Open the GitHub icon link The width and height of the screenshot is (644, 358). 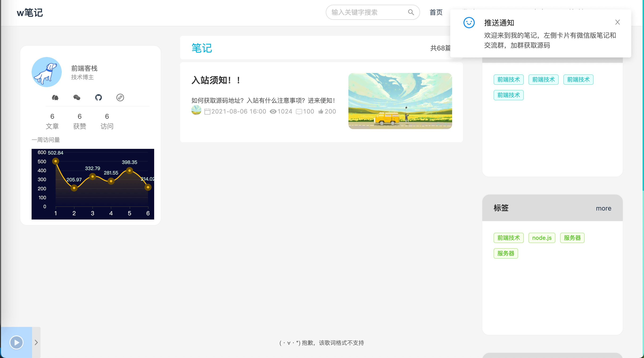tap(99, 98)
